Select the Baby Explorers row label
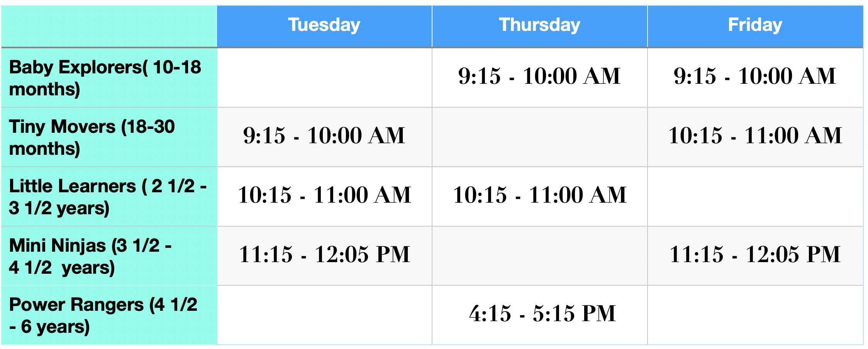Screen dimensions: 868x349 (105, 78)
